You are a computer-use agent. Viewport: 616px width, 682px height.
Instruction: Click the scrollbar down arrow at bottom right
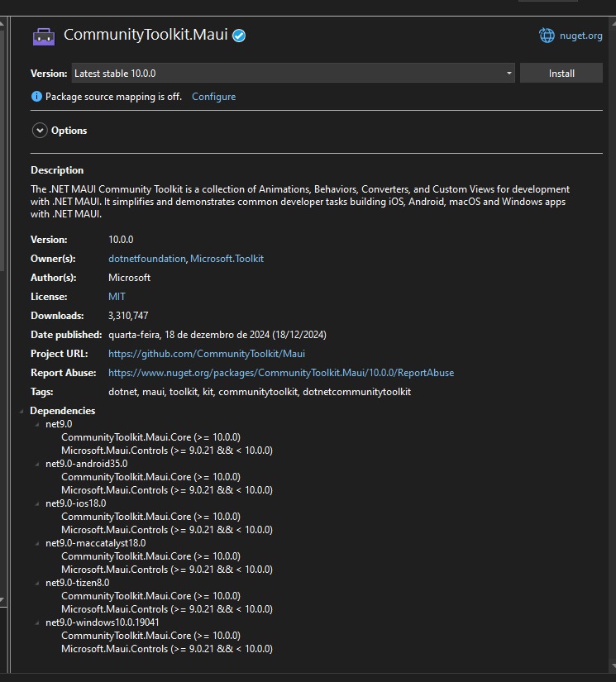[x=613, y=666]
